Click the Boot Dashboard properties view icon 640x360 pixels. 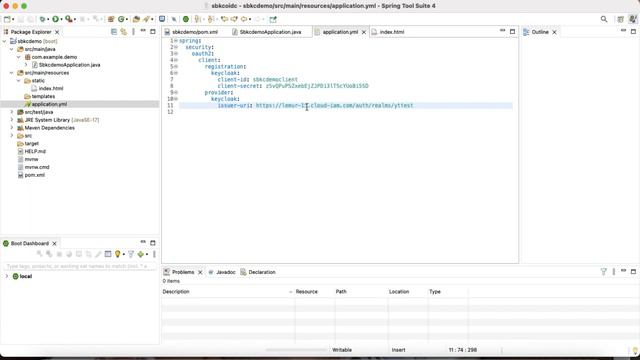(108, 254)
